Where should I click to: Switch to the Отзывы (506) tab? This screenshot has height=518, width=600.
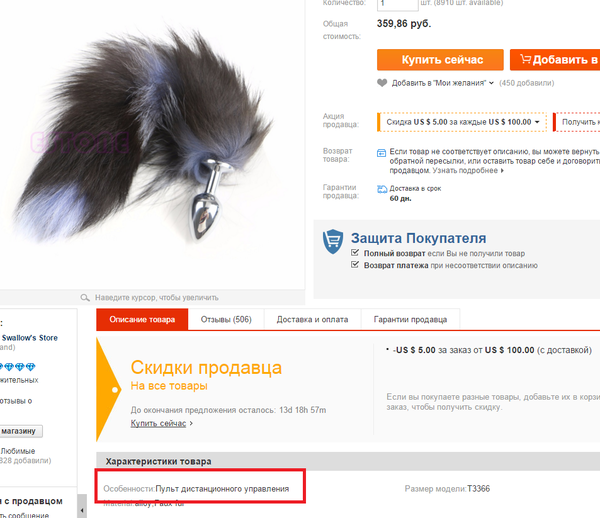pyautogui.click(x=226, y=319)
